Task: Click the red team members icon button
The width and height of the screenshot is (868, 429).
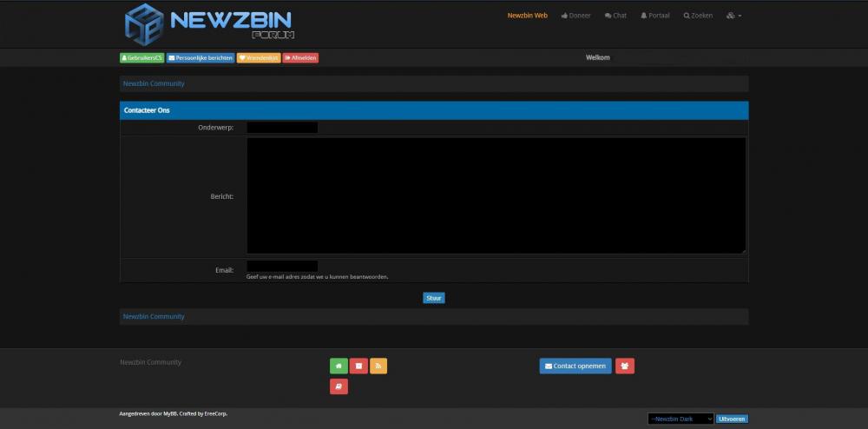Action: click(625, 366)
